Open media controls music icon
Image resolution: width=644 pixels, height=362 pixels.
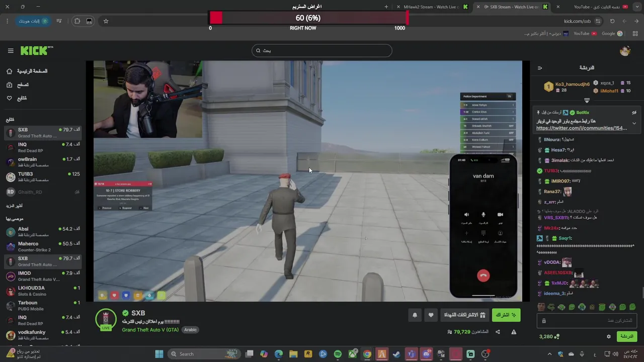pos(59,21)
